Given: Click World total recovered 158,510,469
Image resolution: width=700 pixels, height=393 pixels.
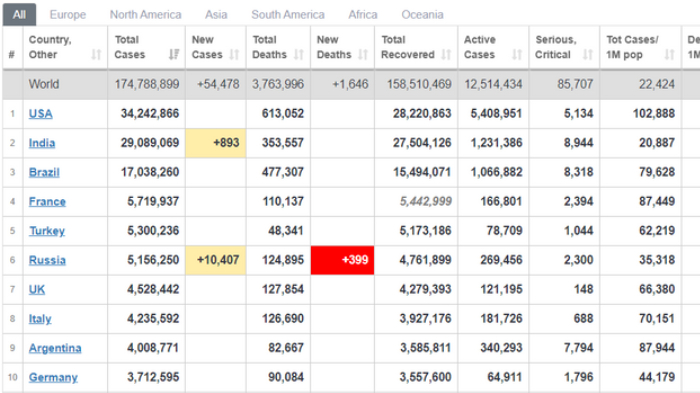Looking at the screenshot, I should click(419, 84).
